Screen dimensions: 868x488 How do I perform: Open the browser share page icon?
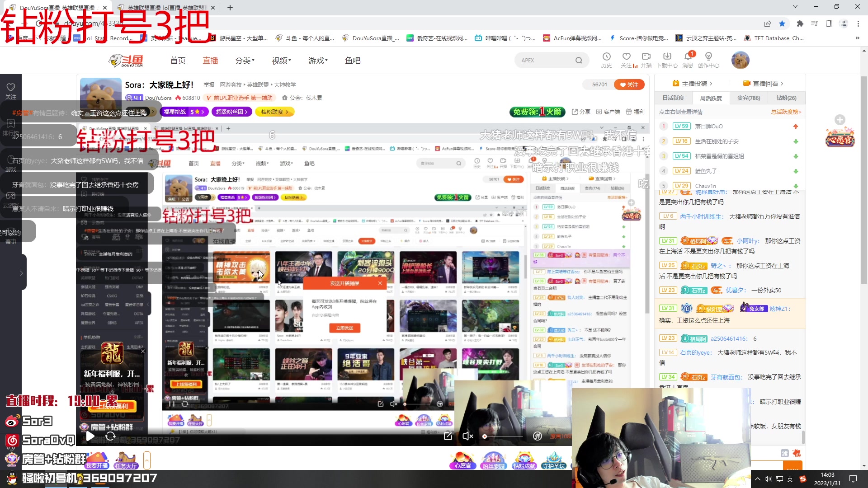(768, 23)
